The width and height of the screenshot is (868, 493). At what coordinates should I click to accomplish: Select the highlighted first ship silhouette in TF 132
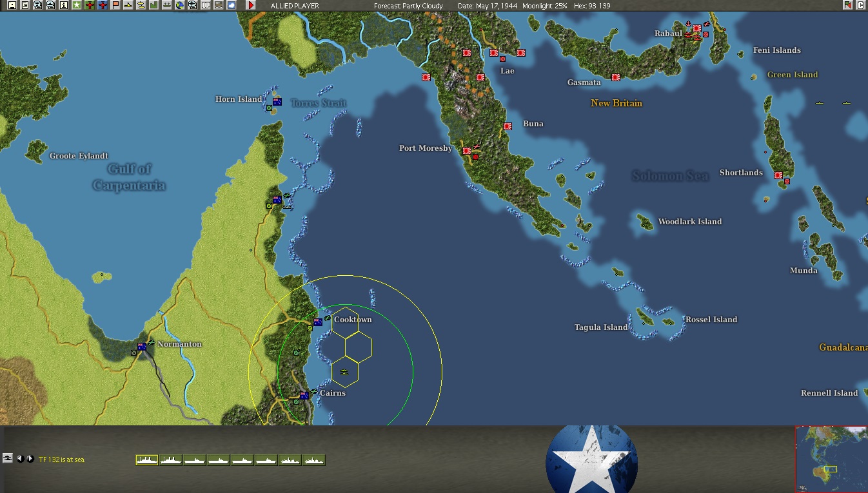pyautogui.click(x=147, y=459)
